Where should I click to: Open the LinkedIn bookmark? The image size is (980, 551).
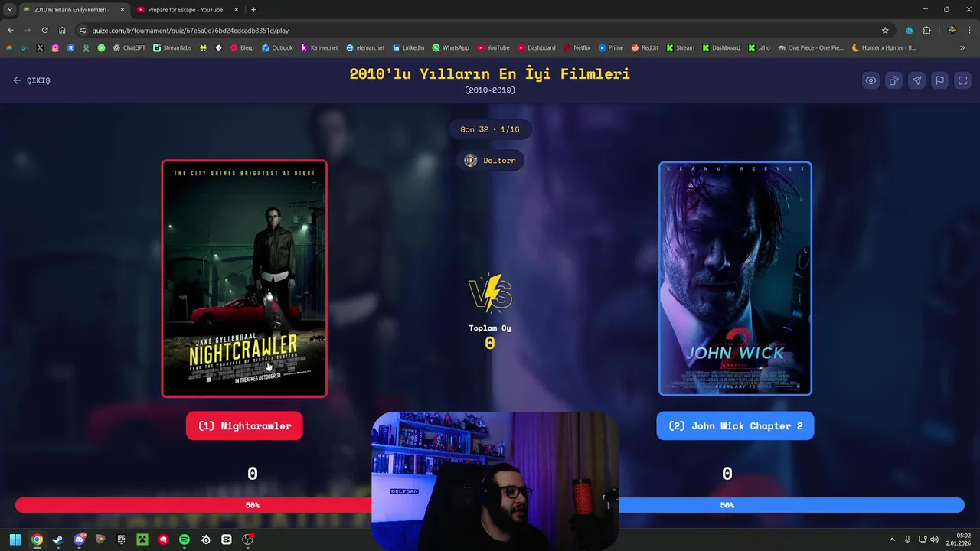coord(408,47)
